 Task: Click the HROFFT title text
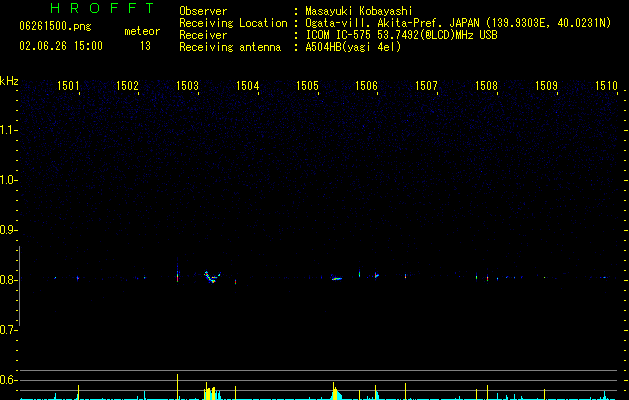pyautogui.click(x=103, y=8)
